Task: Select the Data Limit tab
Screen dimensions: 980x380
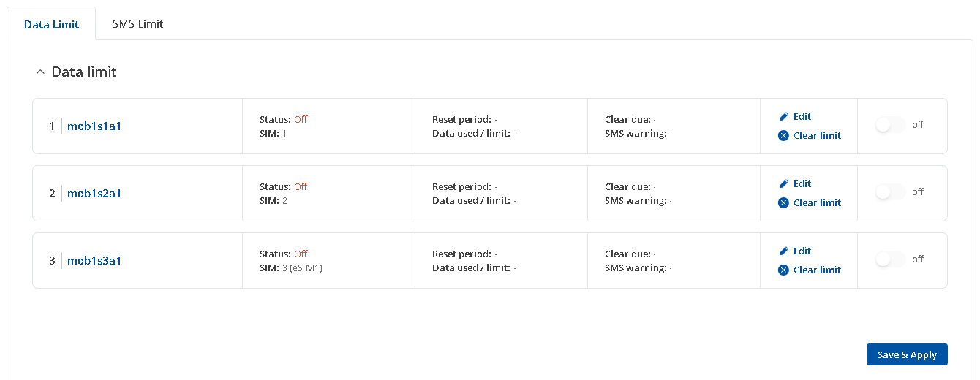Action: point(51,24)
